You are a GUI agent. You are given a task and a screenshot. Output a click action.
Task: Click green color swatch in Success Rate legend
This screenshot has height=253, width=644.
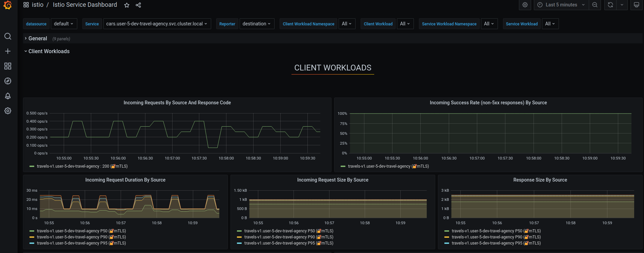[x=343, y=166]
